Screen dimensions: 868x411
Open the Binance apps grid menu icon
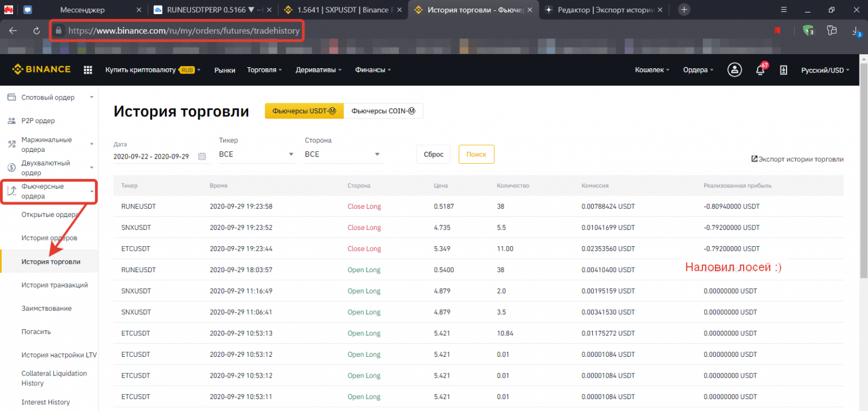[88, 70]
